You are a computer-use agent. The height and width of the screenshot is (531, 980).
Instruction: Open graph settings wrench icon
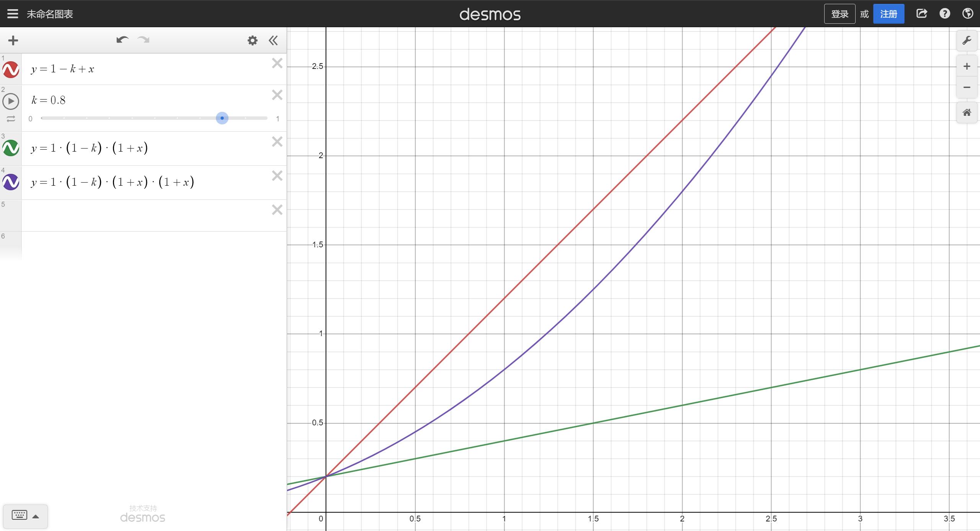coord(967,41)
